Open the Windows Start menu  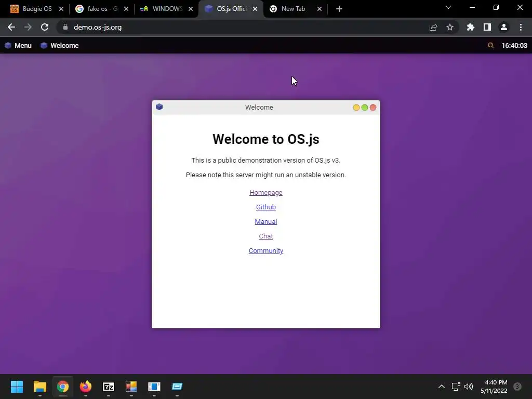(x=17, y=387)
